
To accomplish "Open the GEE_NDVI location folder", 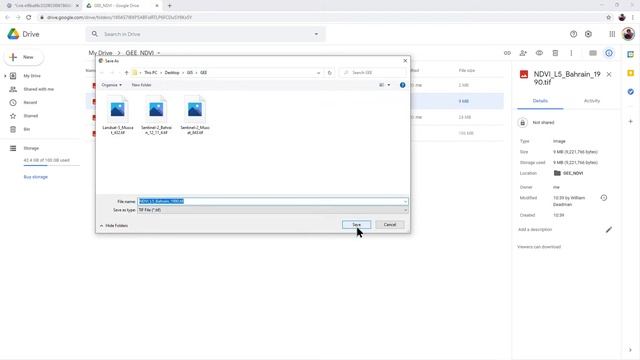I will point(568,173).
